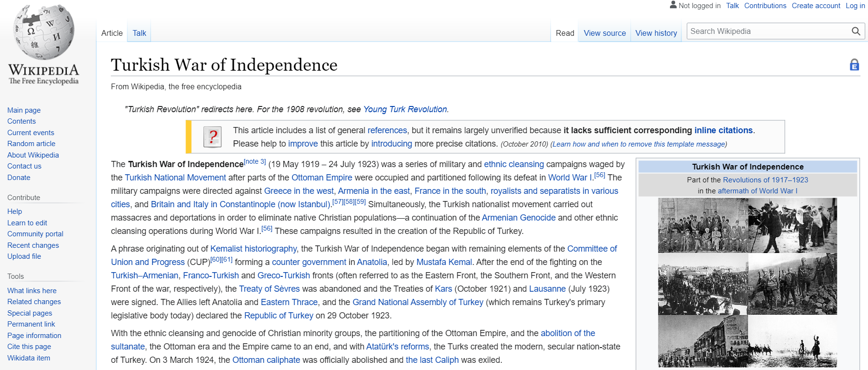
Task: Open the citation 57 reference
Action: [337, 202]
